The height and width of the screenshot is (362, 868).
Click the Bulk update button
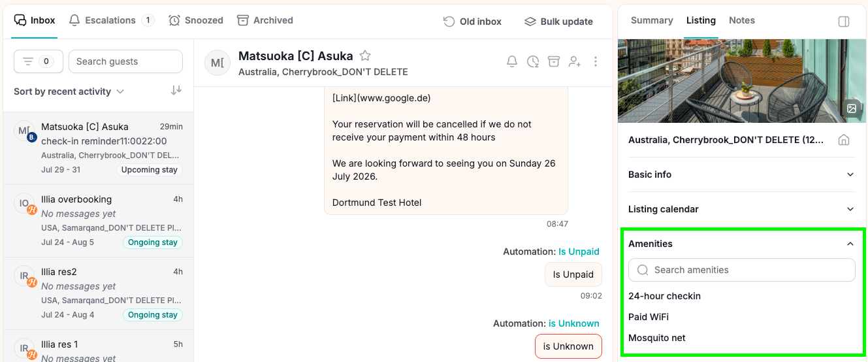(x=559, y=22)
